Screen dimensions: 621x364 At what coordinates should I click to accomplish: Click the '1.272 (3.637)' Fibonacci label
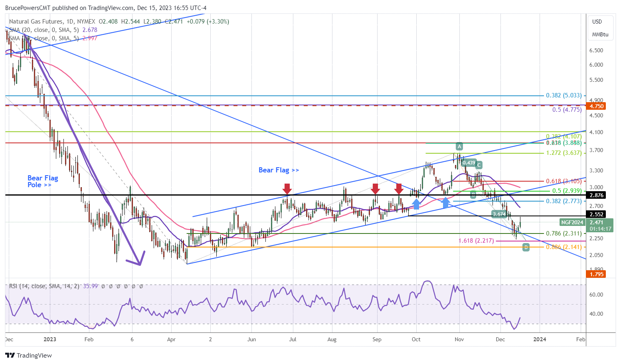coord(564,153)
